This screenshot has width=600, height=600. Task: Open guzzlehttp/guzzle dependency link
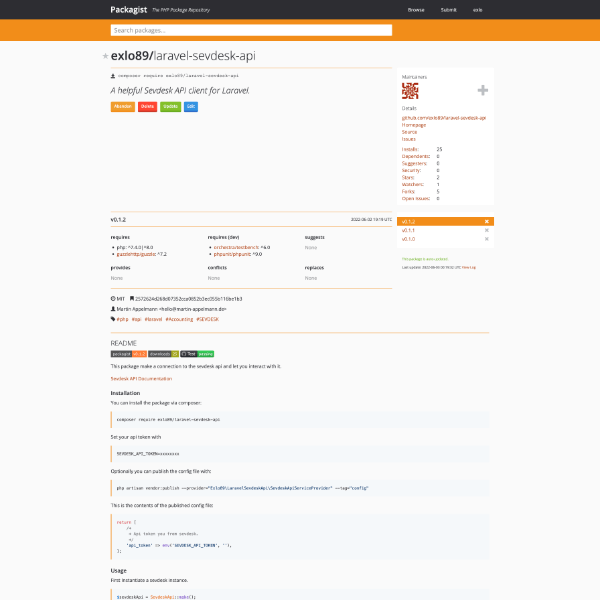[x=136, y=254]
